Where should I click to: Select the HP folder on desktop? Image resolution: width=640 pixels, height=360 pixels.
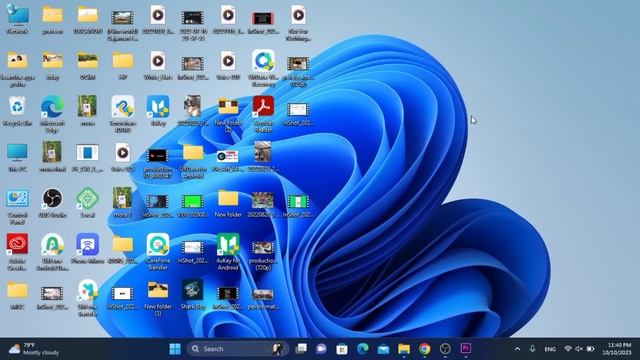123,64
